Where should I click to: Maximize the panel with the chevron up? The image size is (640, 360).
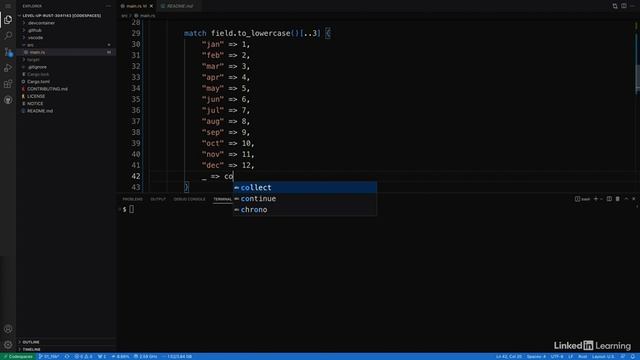click(x=626, y=199)
